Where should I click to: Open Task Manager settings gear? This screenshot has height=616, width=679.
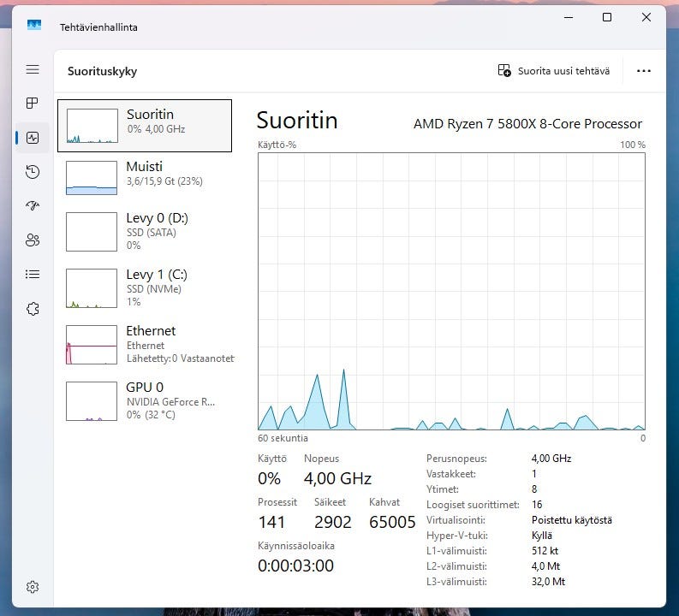point(33,587)
